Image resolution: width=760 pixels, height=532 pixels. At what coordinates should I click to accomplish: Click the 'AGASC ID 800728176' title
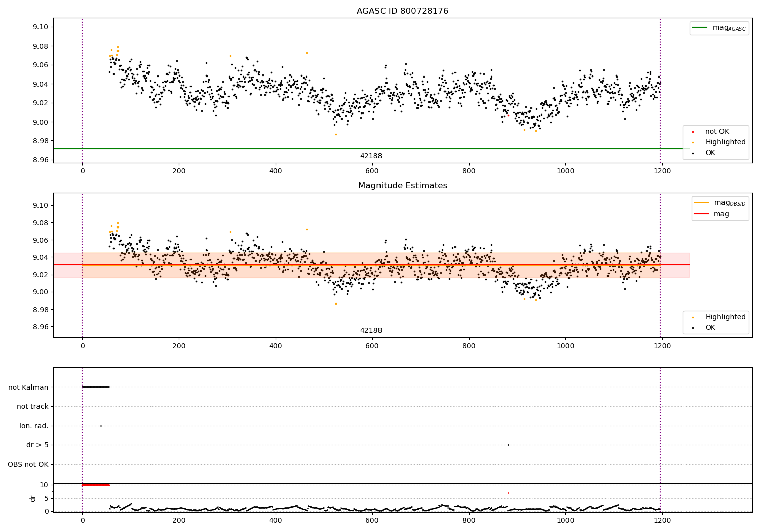(x=402, y=11)
